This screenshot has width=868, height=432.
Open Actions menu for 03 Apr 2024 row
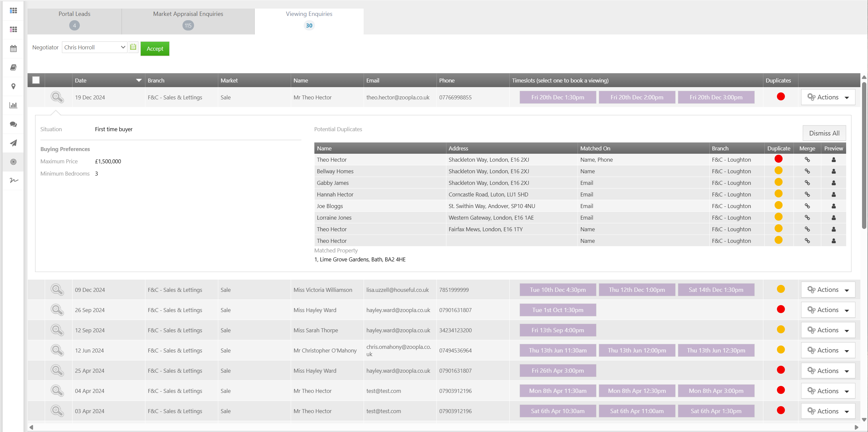[x=828, y=411]
